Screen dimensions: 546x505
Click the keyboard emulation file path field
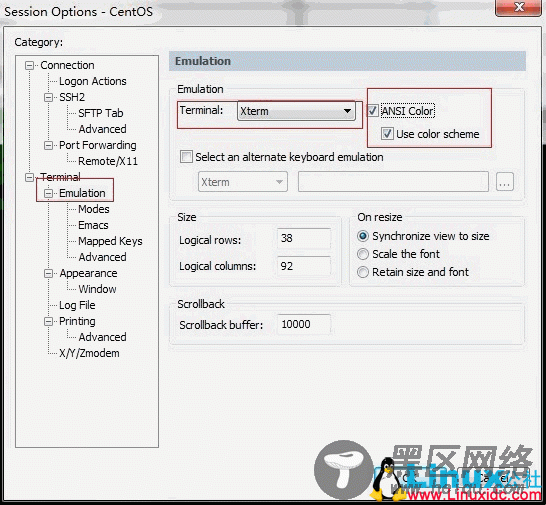[393, 182]
